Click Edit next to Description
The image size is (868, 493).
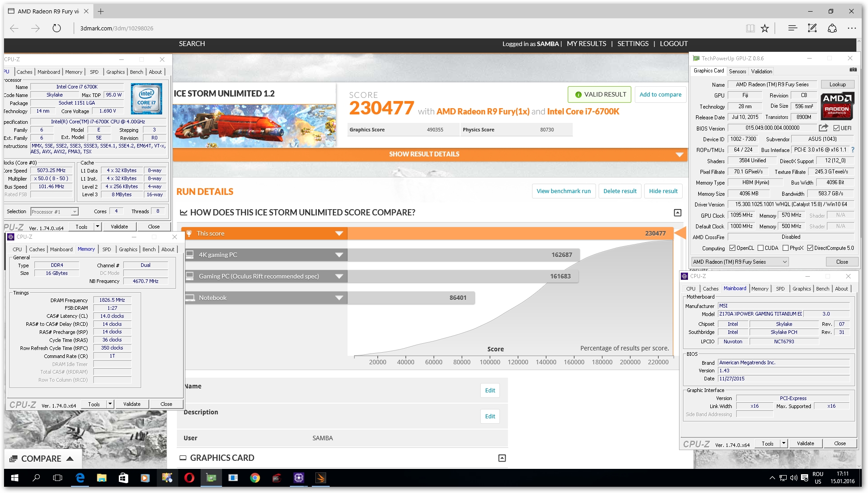(x=490, y=416)
